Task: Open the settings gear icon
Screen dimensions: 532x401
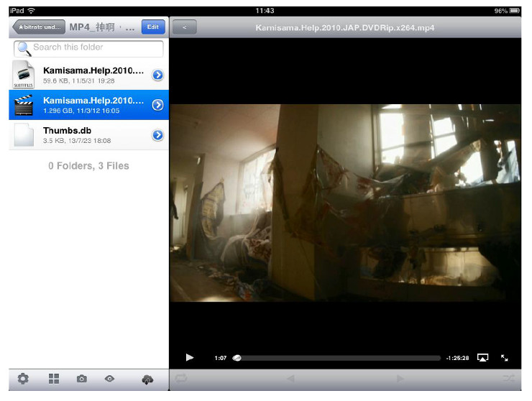Action: [x=23, y=379]
